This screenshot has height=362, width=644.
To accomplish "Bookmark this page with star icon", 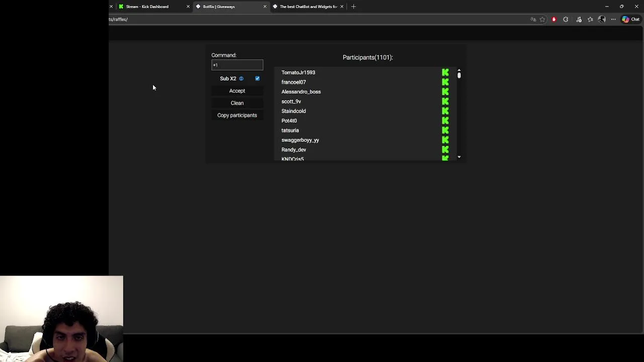I will (x=542, y=20).
